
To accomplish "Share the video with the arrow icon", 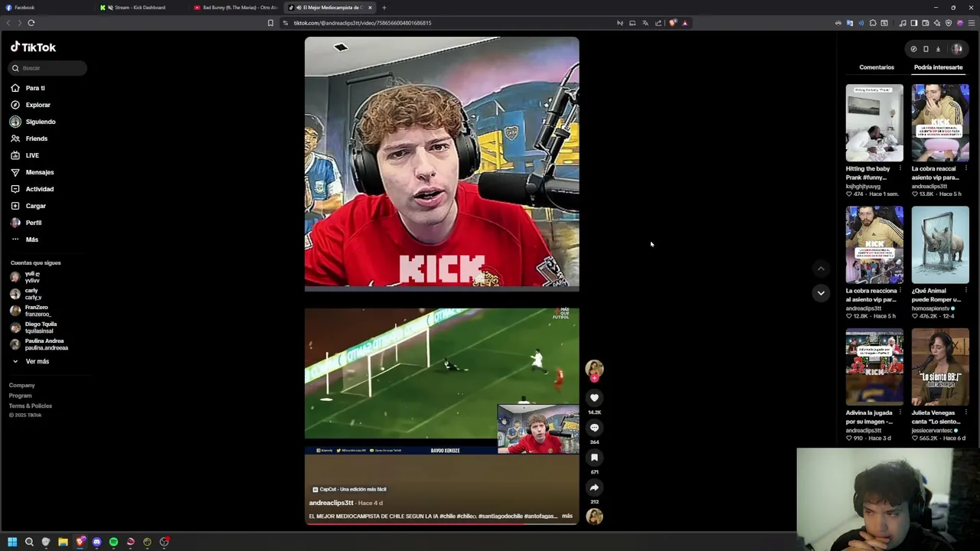I will 594,487.
